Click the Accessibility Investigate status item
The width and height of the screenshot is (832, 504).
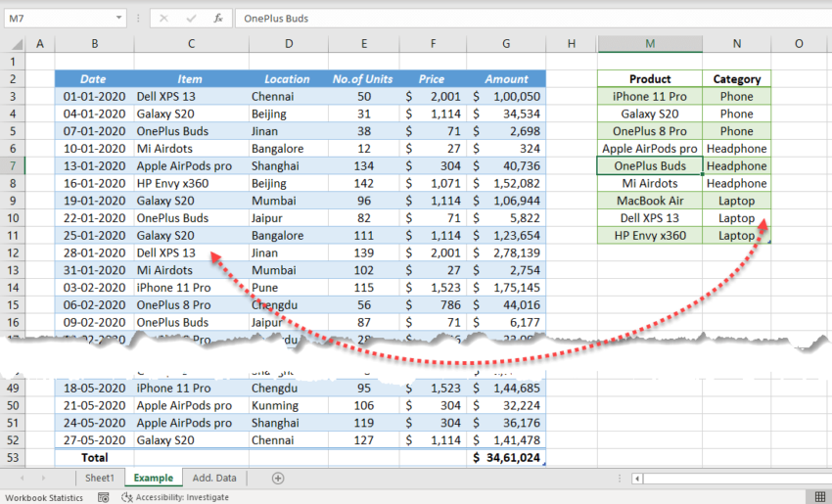tap(175, 497)
